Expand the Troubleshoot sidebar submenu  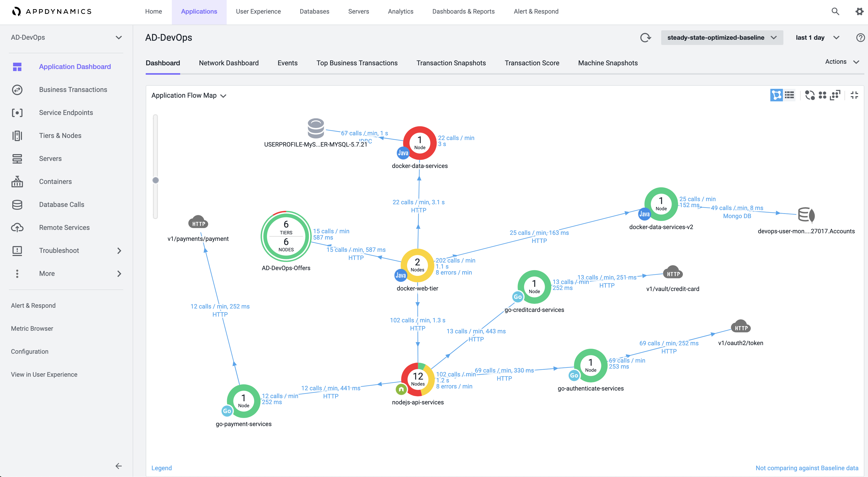(x=119, y=251)
